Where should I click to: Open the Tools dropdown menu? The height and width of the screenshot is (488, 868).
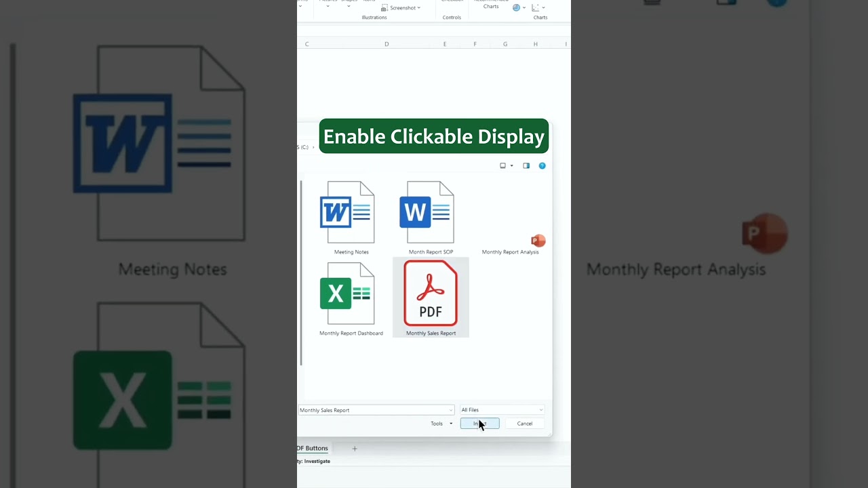pyautogui.click(x=441, y=424)
